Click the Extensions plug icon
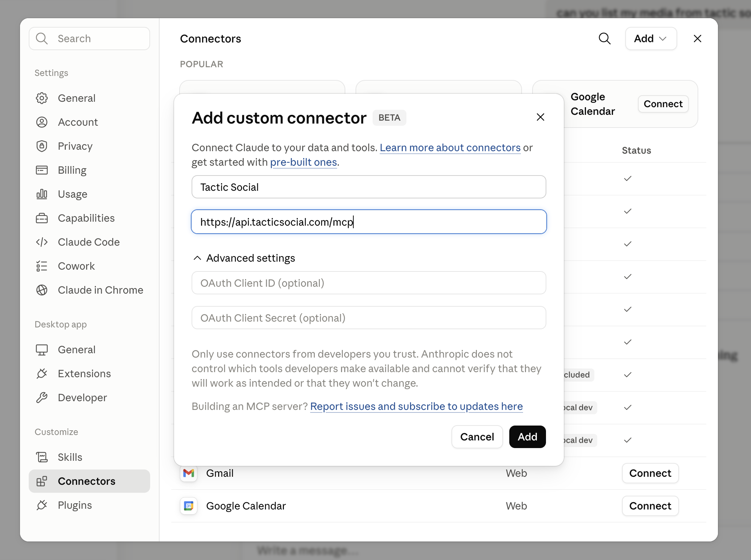This screenshot has width=751, height=560. pos(42,374)
